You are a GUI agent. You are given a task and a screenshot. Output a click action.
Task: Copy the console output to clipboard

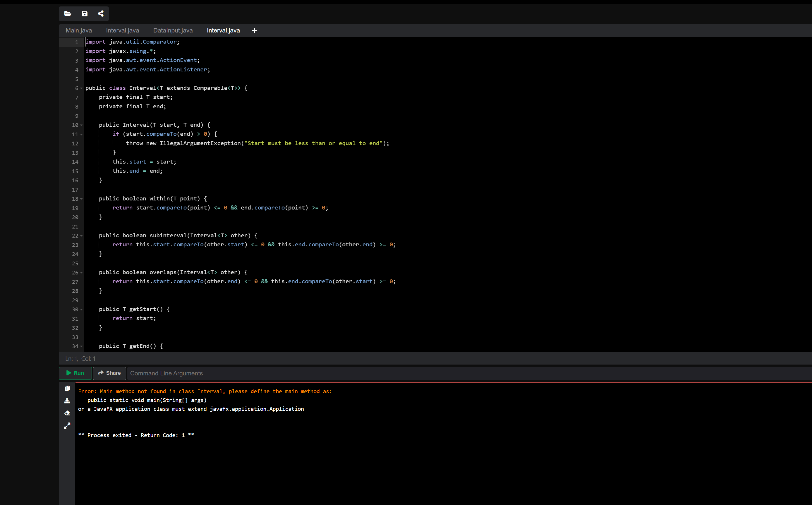click(x=67, y=388)
